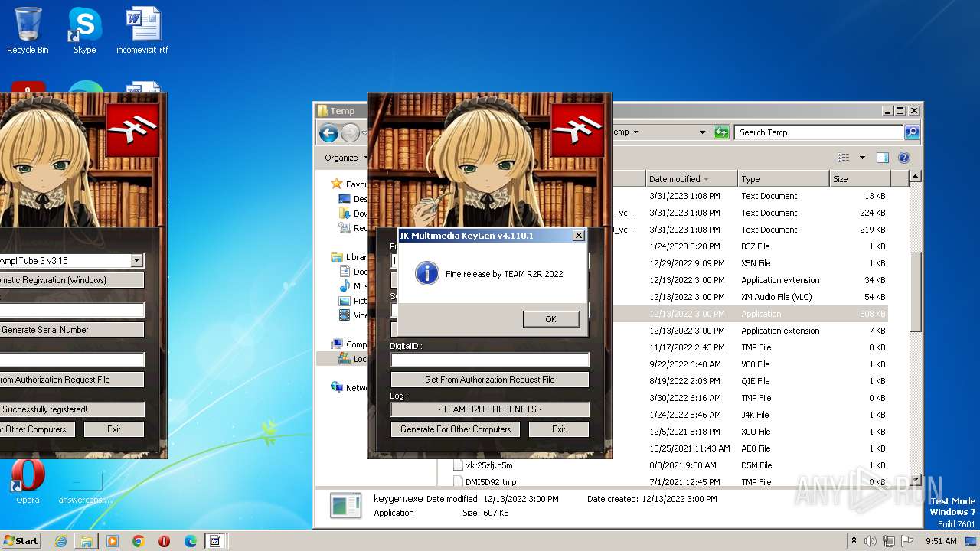
Task: Open Opera desktop shortcut
Action: tap(28, 482)
